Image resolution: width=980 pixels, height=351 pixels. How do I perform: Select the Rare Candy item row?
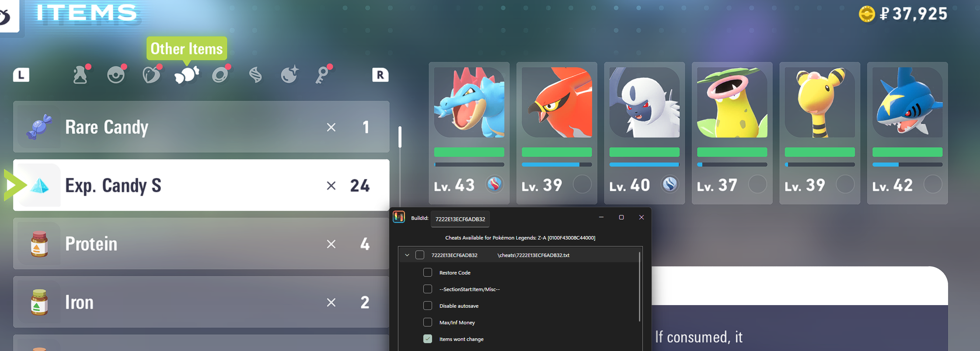point(201,127)
